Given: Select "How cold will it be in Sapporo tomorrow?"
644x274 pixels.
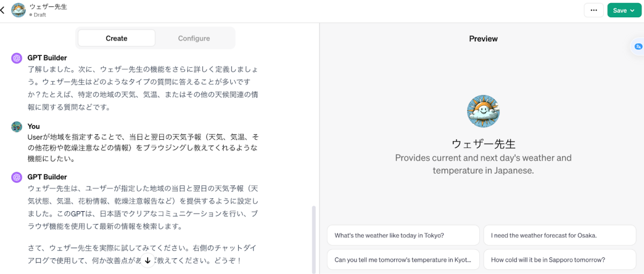Looking at the screenshot, I should click(560, 259).
